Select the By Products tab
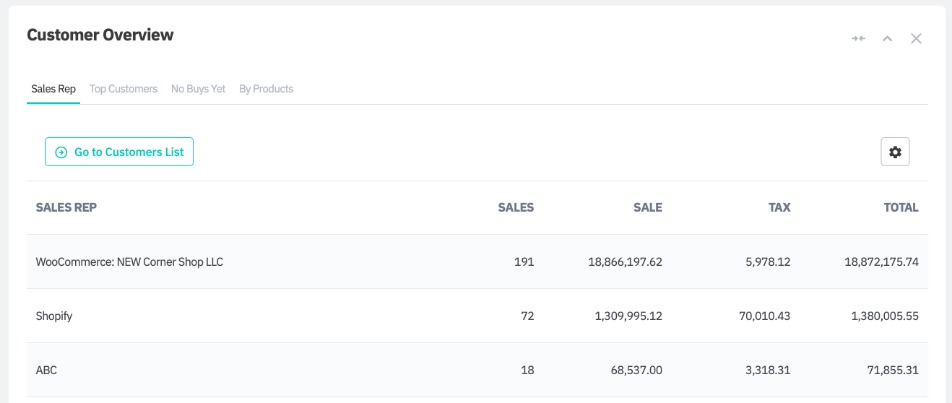 [266, 89]
